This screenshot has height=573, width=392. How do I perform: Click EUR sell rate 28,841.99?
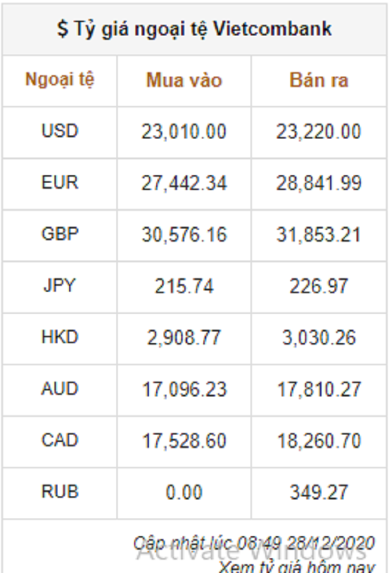coord(318,183)
